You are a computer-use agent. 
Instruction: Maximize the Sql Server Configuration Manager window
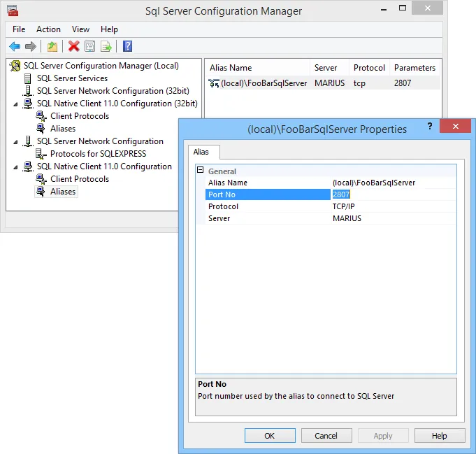(x=403, y=8)
